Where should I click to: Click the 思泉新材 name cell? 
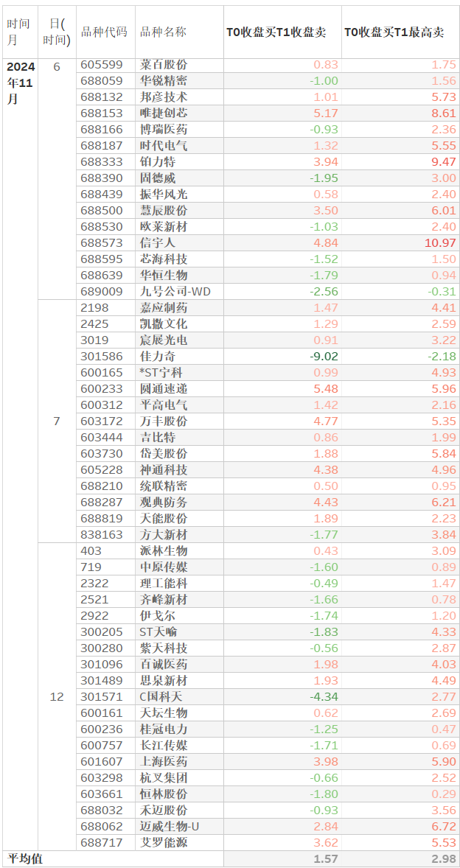coord(164,681)
